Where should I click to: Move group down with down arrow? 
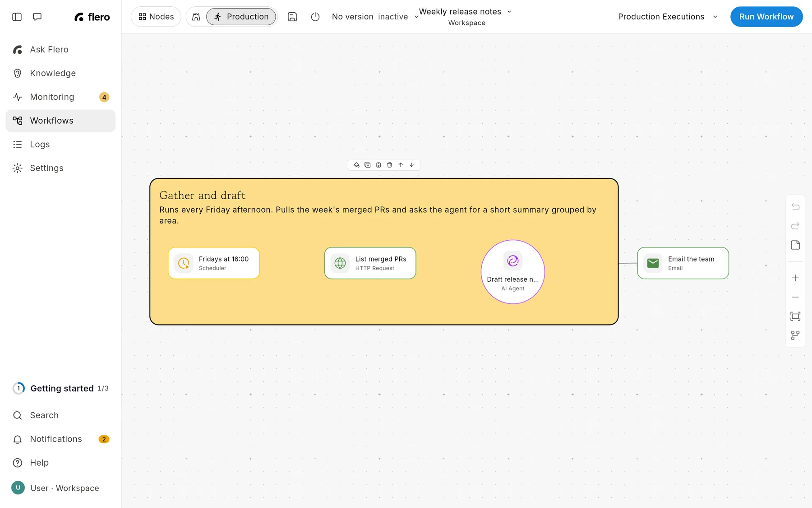pos(412,165)
